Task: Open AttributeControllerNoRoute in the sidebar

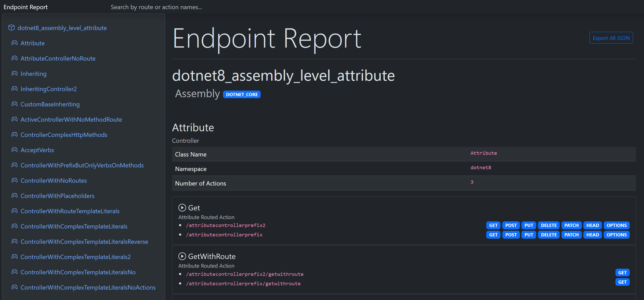Action: (58, 59)
